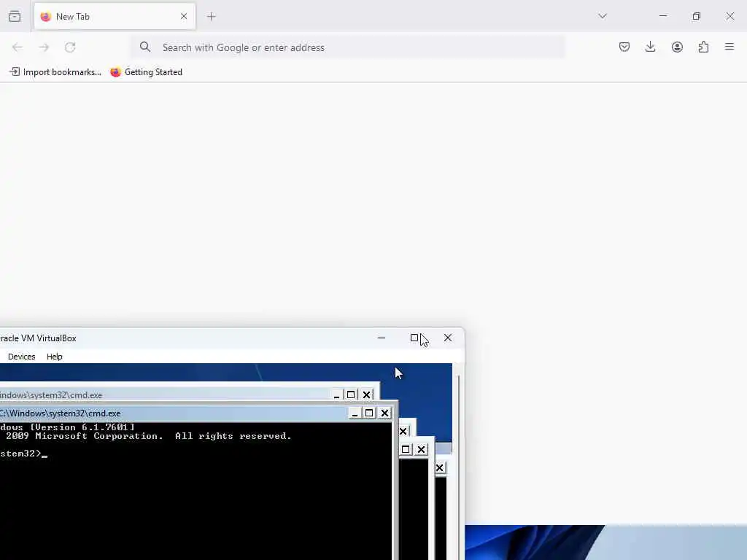Go forward using the browser forward arrow
This screenshot has width=747, height=560.
pyautogui.click(x=44, y=47)
